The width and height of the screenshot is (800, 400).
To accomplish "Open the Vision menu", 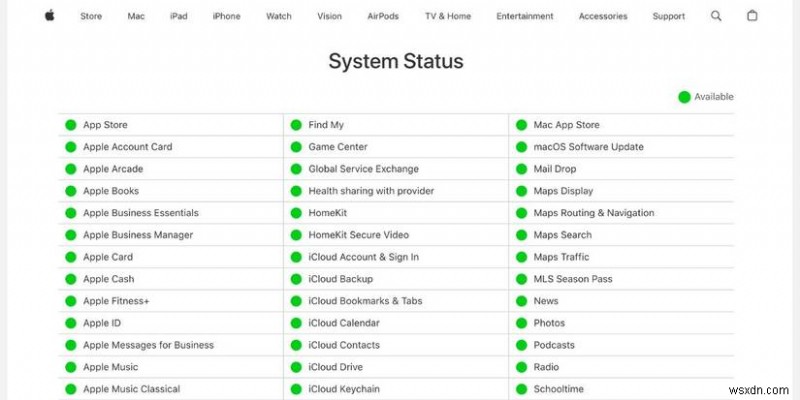I will point(330,16).
